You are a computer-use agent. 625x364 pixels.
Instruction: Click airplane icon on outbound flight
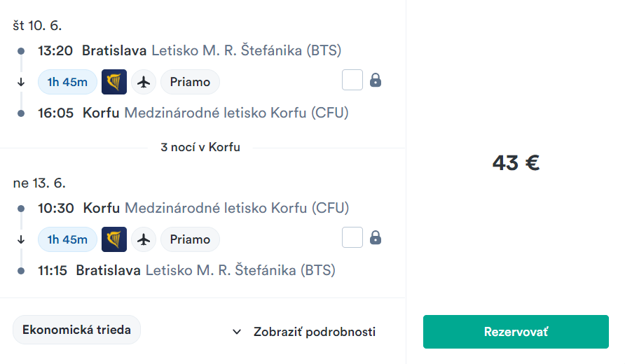[x=144, y=82]
